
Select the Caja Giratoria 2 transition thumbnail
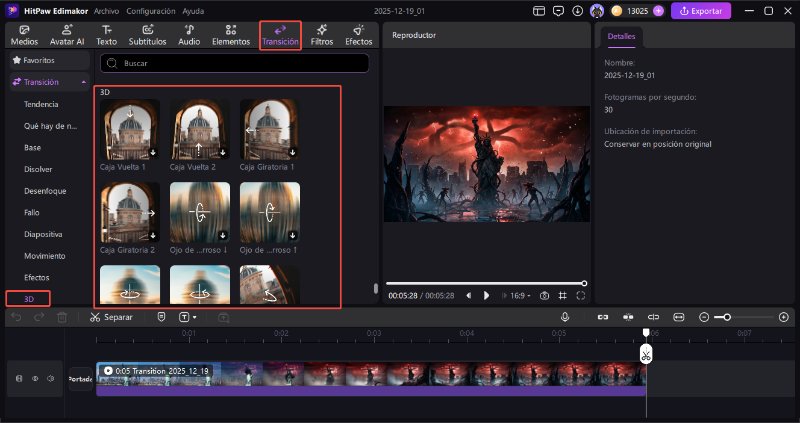tap(130, 212)
